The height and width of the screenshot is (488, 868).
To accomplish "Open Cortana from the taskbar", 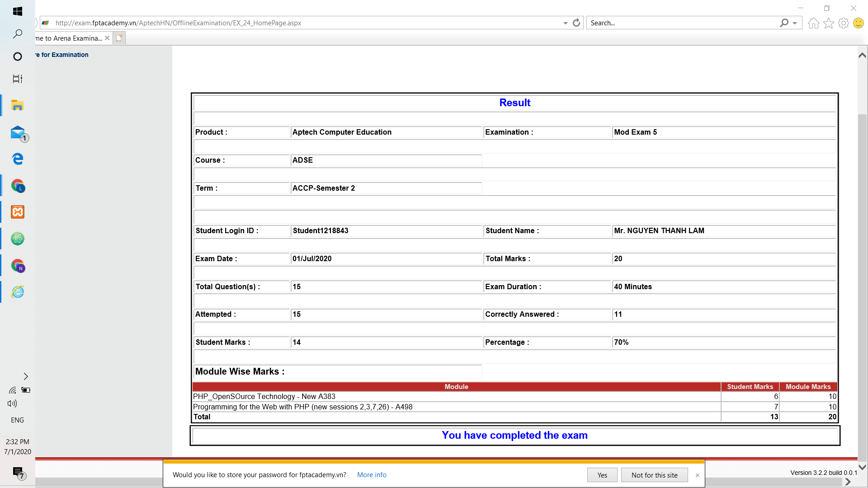I will (18, 56).
